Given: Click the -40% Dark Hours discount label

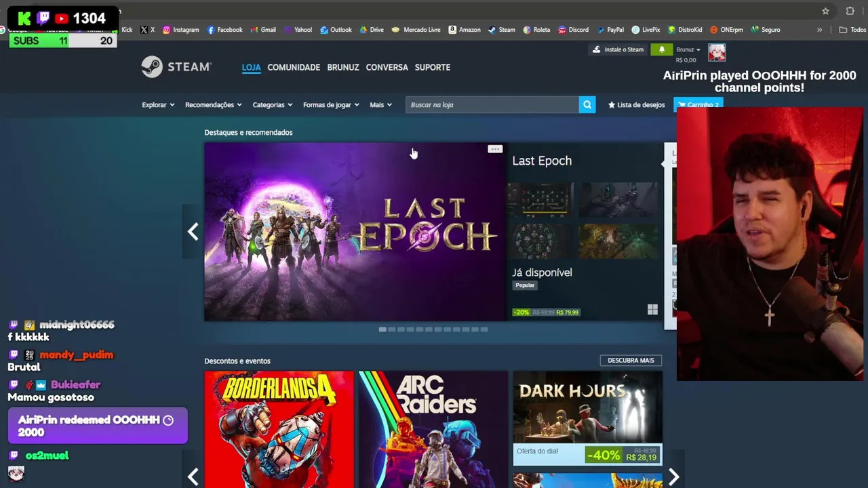Looking at the screenshot, I should [603, 455].
